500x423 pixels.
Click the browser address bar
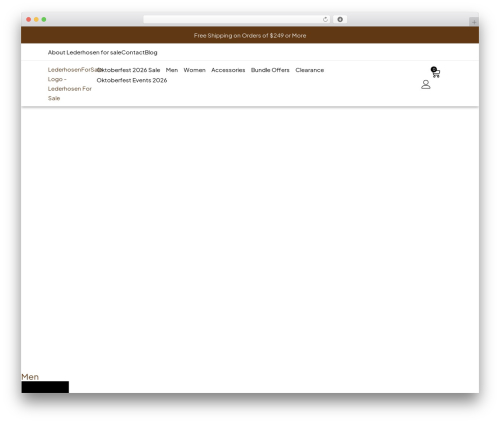(237, 19)
